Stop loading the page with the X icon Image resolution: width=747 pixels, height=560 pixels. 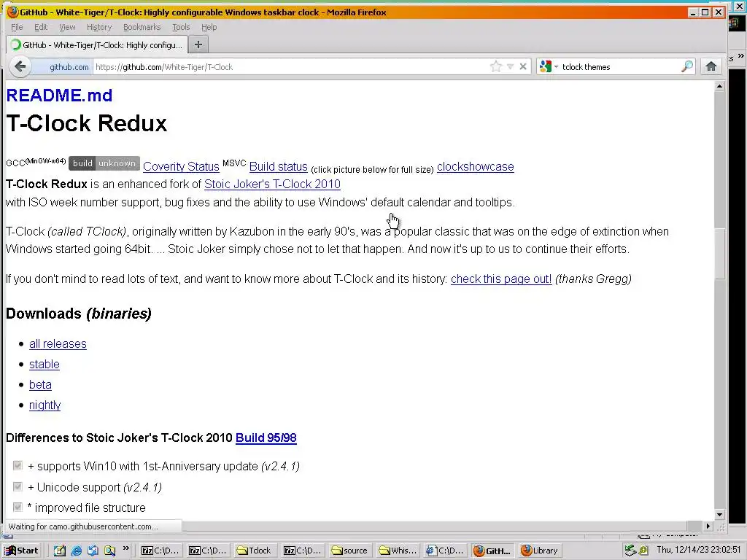(x=522, y=66)
